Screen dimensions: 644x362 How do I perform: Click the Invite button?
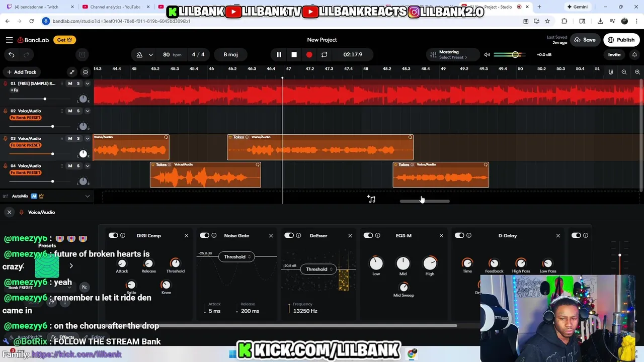point(614,54)
